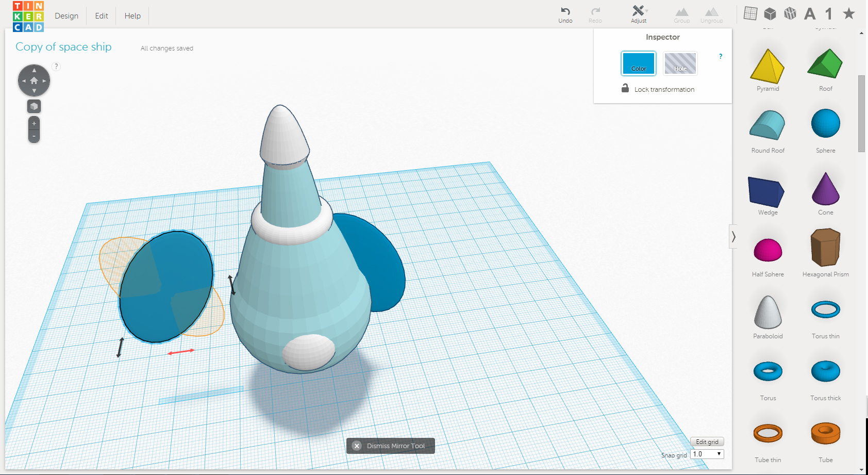Click scrollbar up arrow in shapes panel

click(861, 33)
